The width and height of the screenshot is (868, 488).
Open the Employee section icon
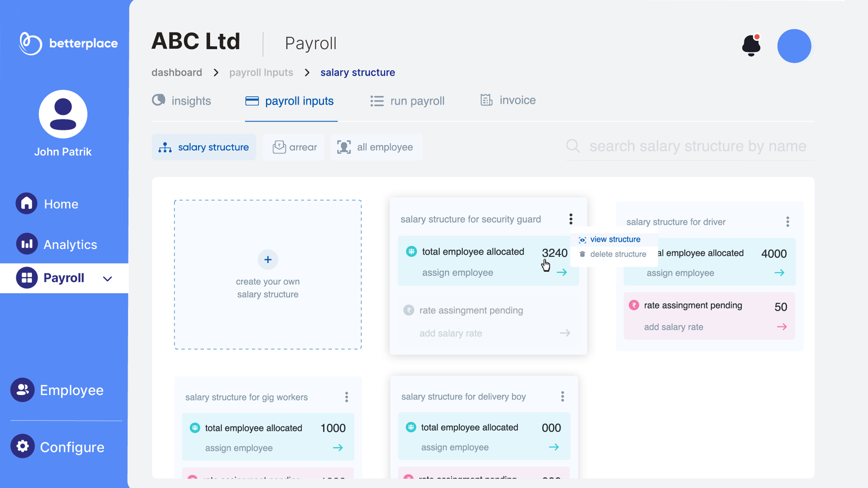[x=22, y=390]
